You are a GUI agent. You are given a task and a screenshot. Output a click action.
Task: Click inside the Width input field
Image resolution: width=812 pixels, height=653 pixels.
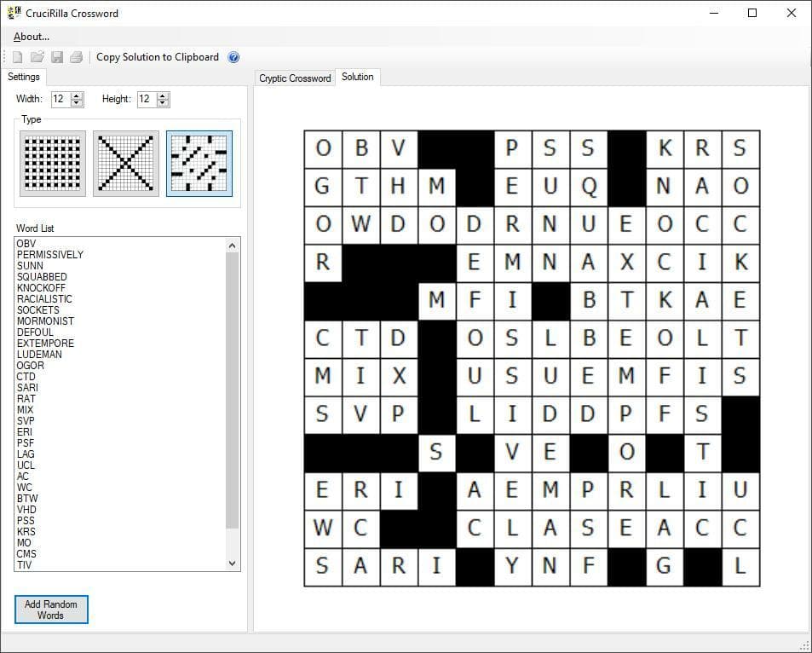click(60, 99)
